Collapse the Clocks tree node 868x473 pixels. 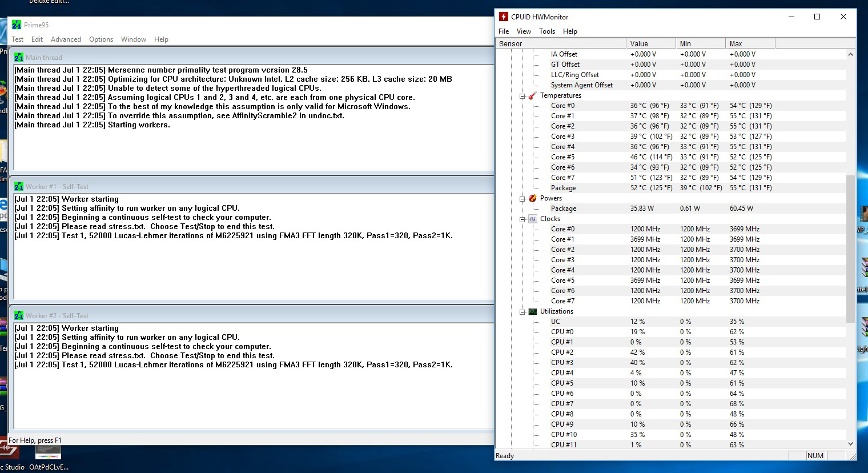(522, 219)
